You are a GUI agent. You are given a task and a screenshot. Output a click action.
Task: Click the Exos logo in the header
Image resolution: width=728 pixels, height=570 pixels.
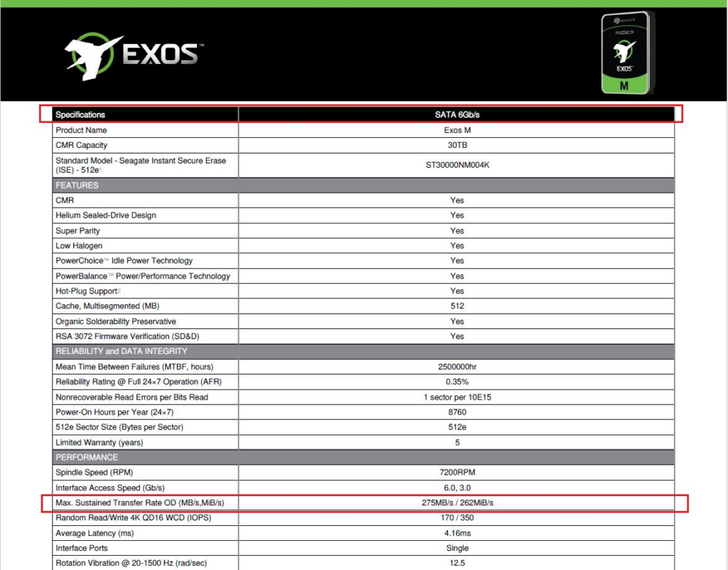click(x=134, y=55)
